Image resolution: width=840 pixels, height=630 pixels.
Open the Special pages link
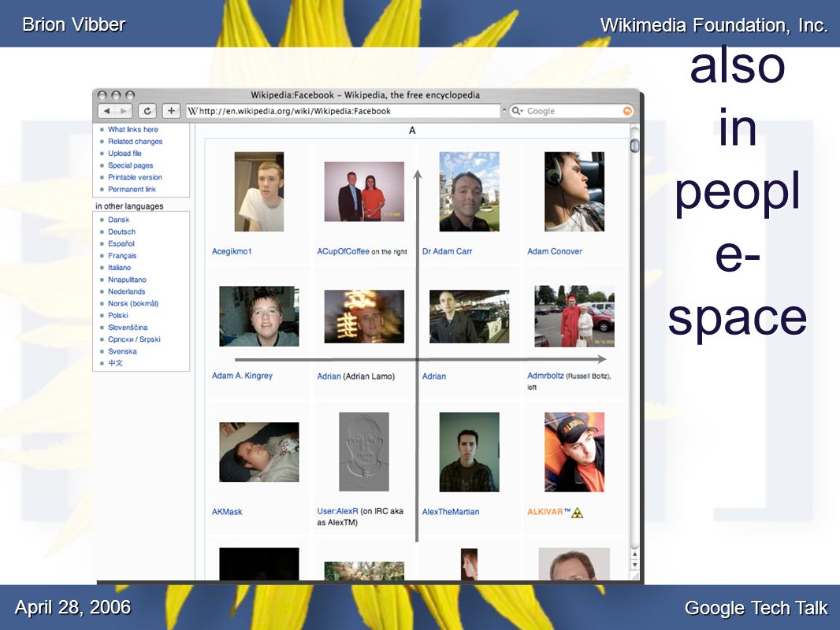pos(130,165)
